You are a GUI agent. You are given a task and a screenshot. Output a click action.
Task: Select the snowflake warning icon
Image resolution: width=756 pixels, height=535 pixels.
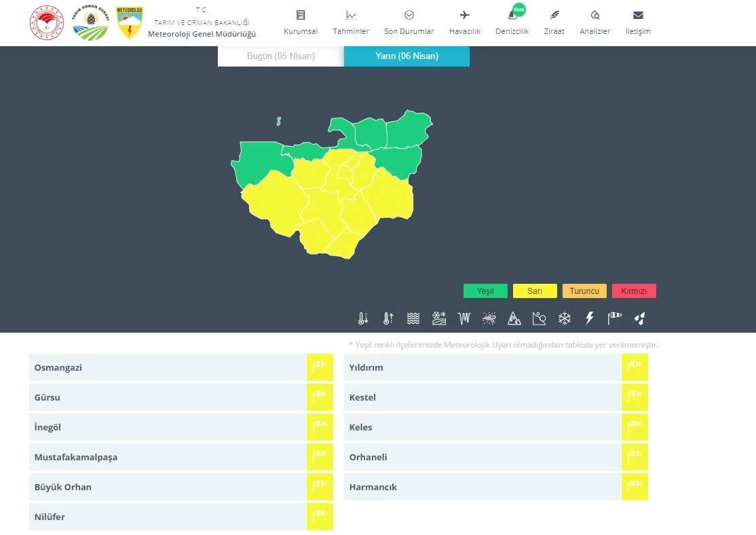[x=564, y=318]
